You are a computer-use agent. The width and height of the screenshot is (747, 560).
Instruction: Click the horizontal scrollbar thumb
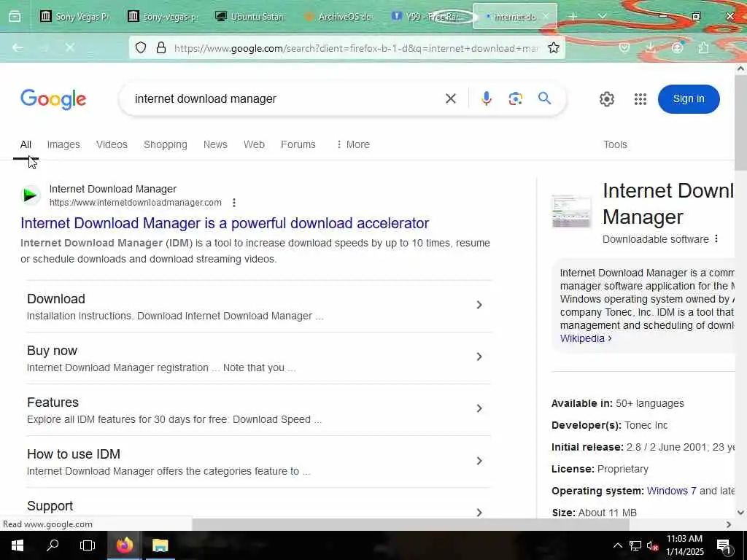pos(411,524)
